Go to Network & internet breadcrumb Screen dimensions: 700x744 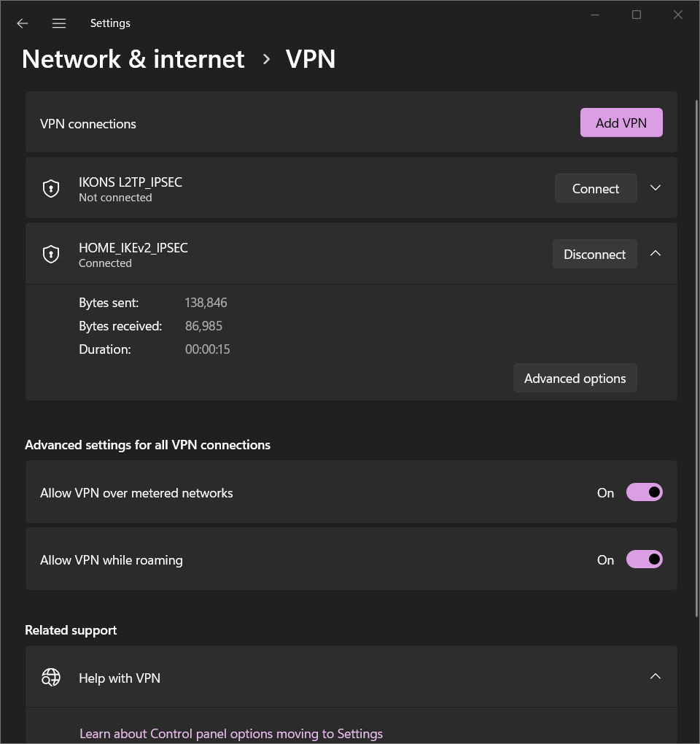[133, 59]
